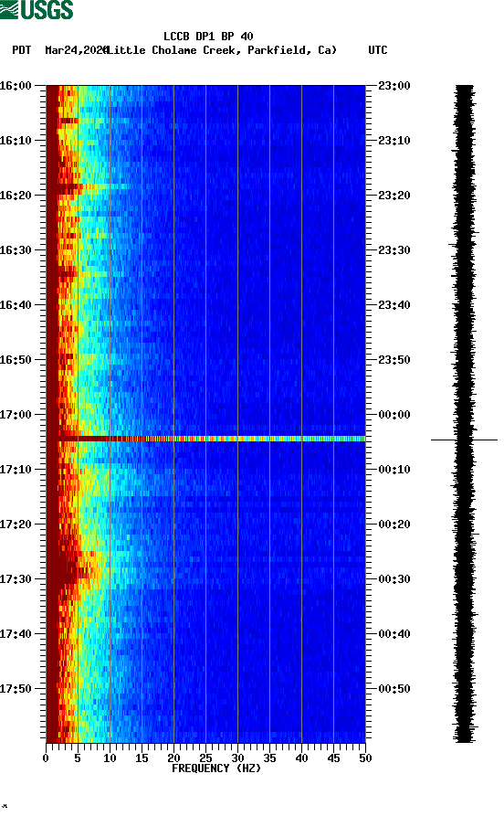Click the 5 Hz frequency axis label
The width and height of the screenshot is (504, 816).
[x=78, y=758]
